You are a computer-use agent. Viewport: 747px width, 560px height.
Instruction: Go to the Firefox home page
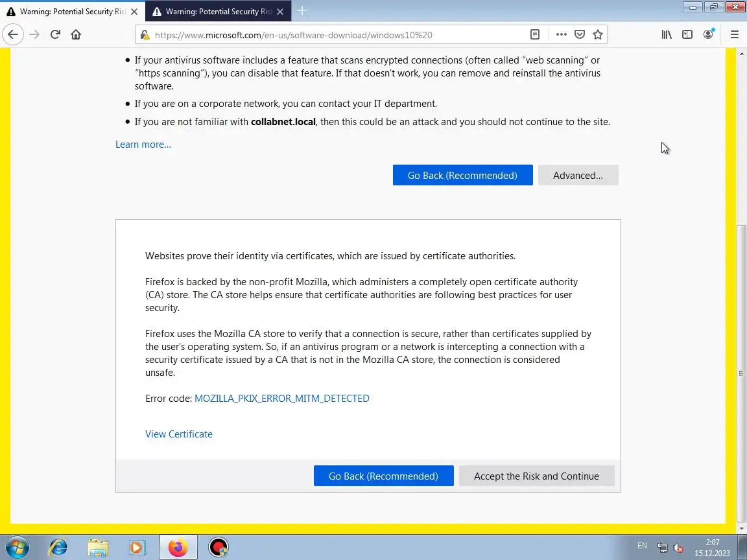(x=76, y=35)
